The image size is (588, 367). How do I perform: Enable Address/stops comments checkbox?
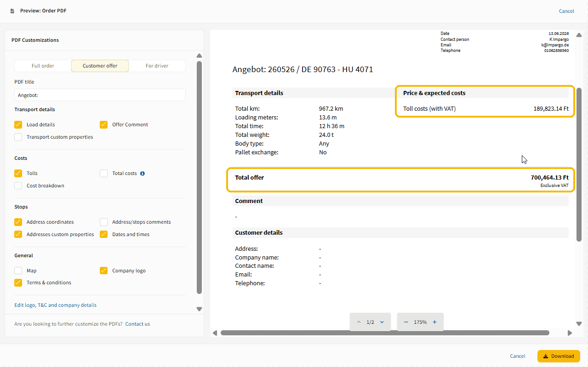pos(103,222)
